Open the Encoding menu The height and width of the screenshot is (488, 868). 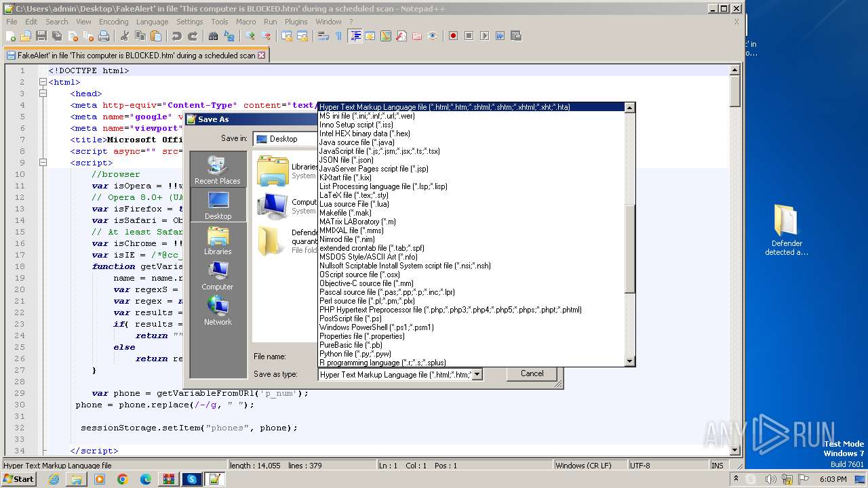[113, 22]
